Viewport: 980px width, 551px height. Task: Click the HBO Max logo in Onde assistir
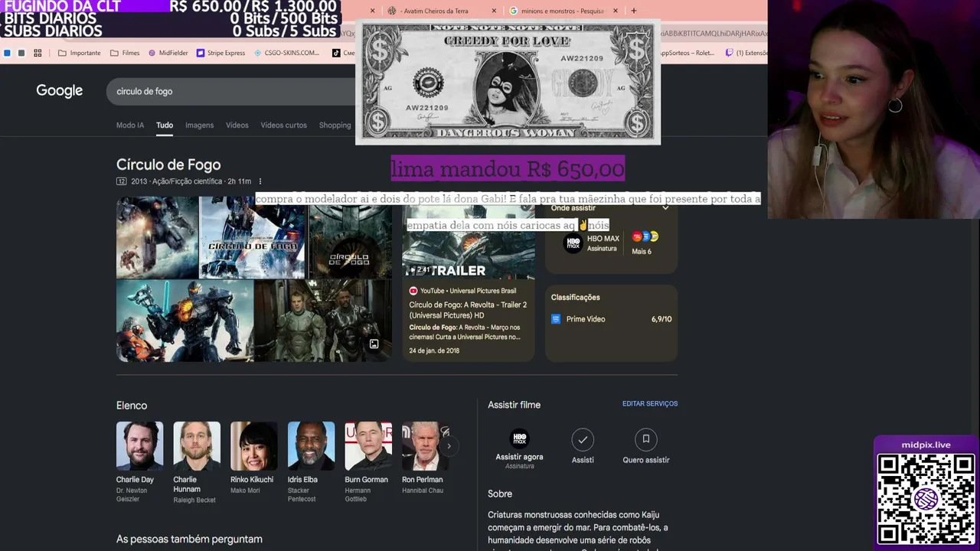tap(573, 243)
